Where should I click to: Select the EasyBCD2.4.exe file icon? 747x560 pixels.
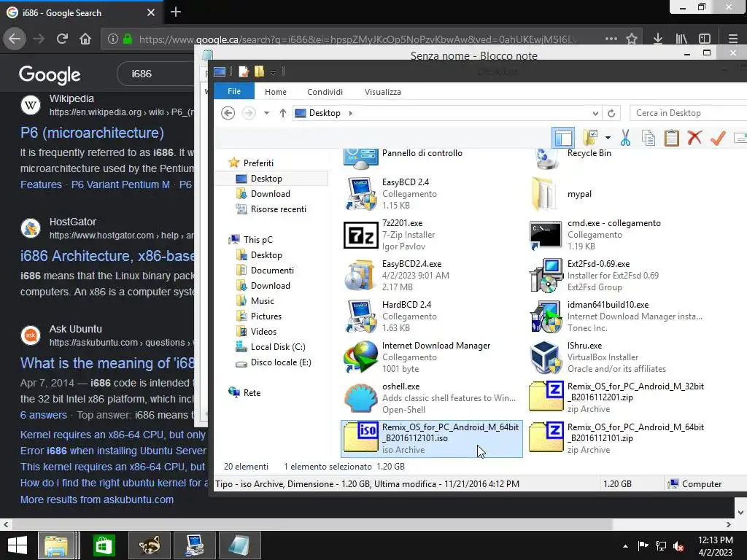tap(360, 275)
